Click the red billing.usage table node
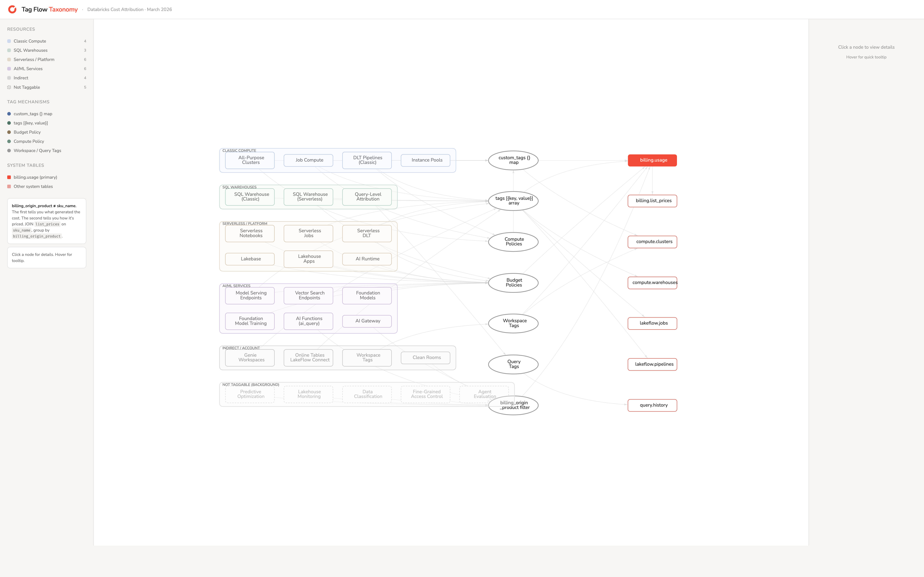The width and height of the screenshot is (924, 577). (652, 160)
